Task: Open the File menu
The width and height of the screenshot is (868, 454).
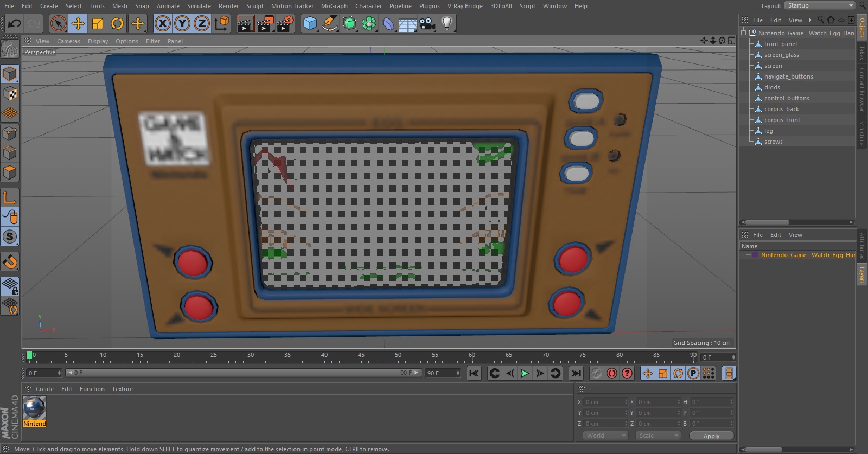Action: (9, 6)
